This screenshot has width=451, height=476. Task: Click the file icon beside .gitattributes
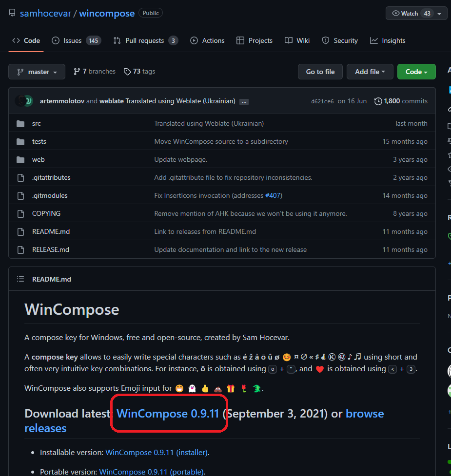click(x=20, y=178)
